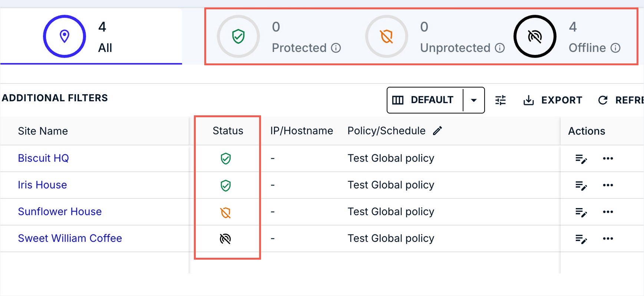Click the EXPORT button
The width and height of the screenshot is (644, 296).
coord(552,100)
